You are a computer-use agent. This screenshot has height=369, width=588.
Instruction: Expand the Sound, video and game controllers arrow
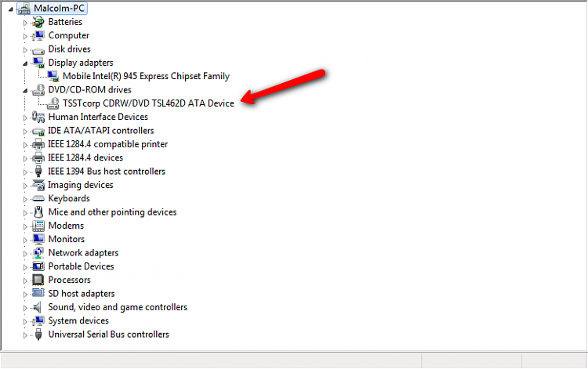[25, 308]
